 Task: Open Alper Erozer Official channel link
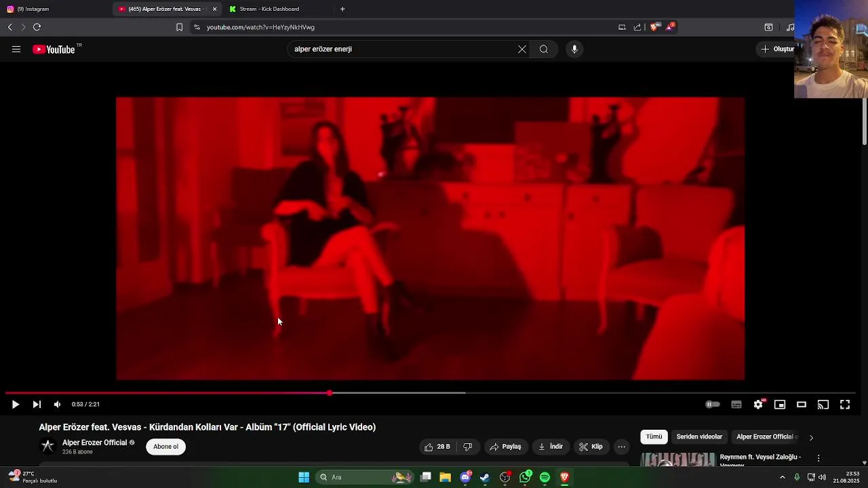[x=95, y=443]
